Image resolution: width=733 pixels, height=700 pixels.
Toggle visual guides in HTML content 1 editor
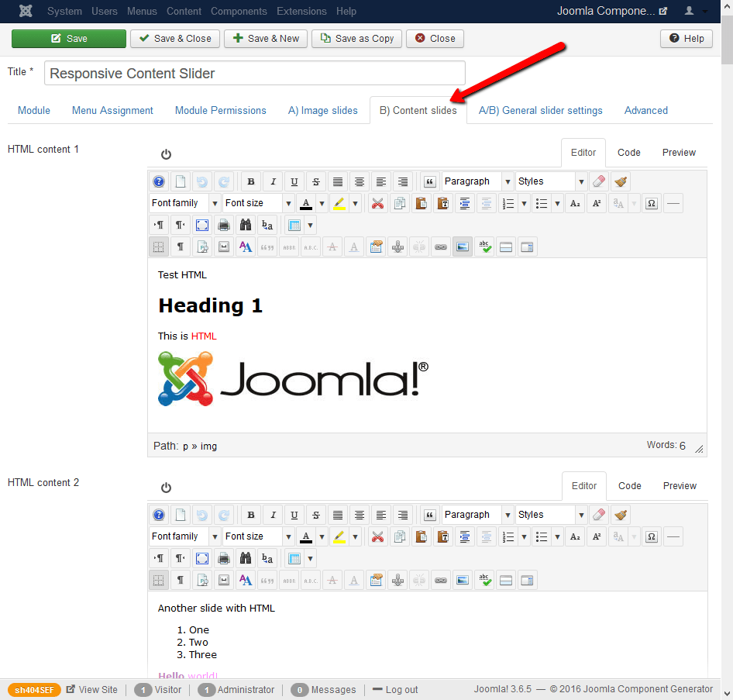click(x=159, y=247)
